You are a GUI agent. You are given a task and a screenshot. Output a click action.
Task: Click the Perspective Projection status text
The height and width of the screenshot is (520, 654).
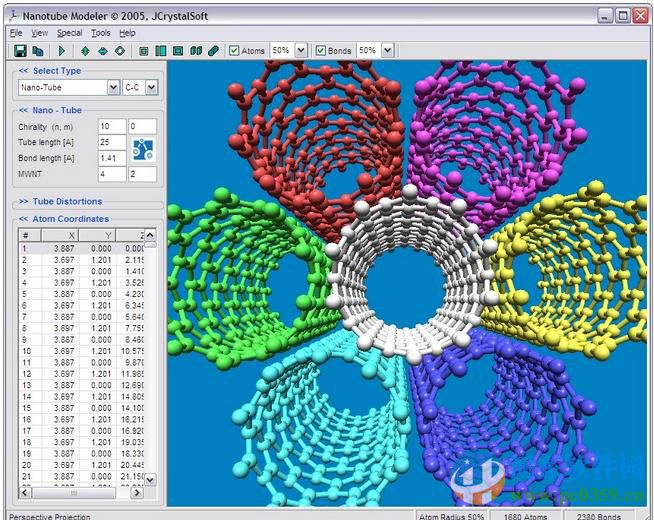50,516
